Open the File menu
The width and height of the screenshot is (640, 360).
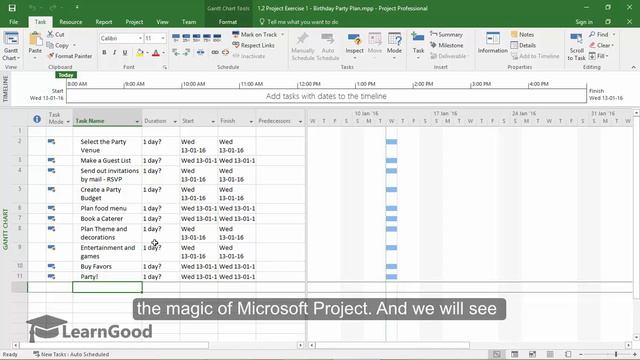coord(13,22)
